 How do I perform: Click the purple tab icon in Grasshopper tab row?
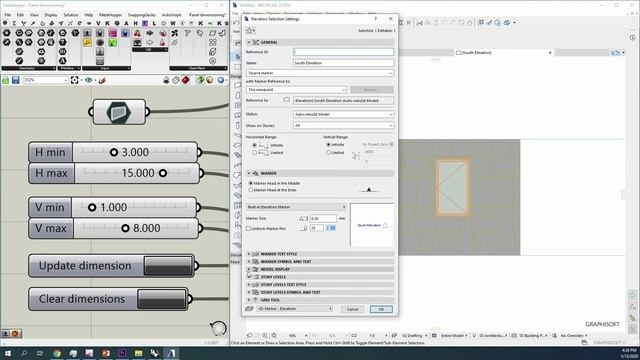(144, 23)
